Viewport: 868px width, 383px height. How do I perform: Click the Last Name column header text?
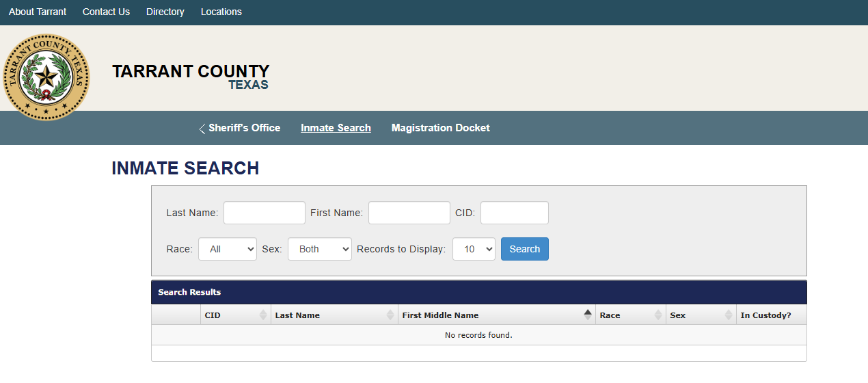coord(297,315)
